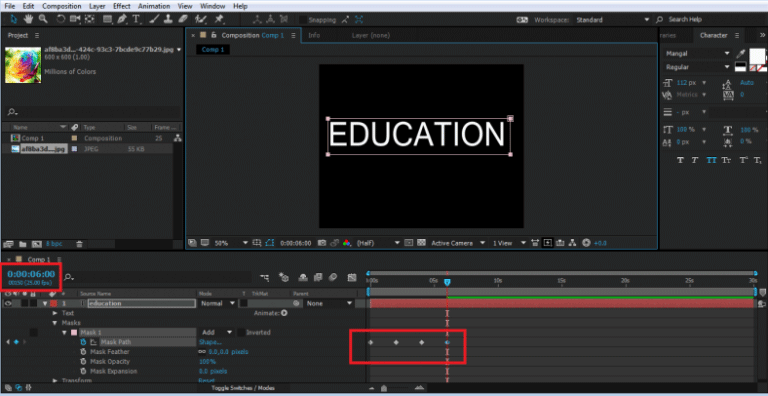Click the Shape... link for Mask Path
768x396 pixels.
pos(210,342)
